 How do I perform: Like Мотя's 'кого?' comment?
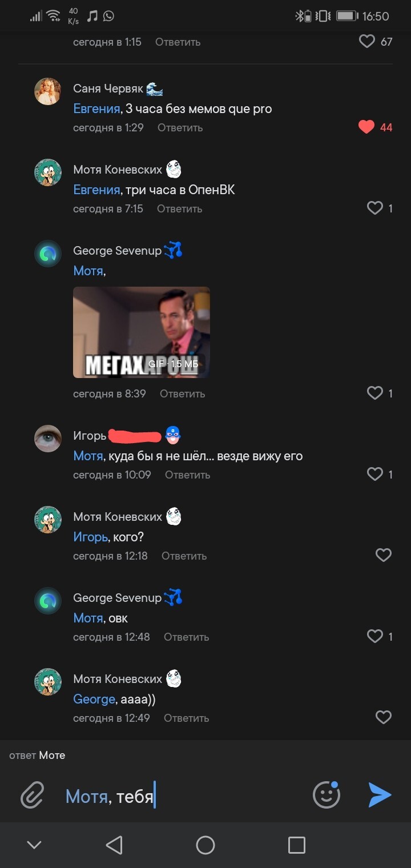point(383,555)
